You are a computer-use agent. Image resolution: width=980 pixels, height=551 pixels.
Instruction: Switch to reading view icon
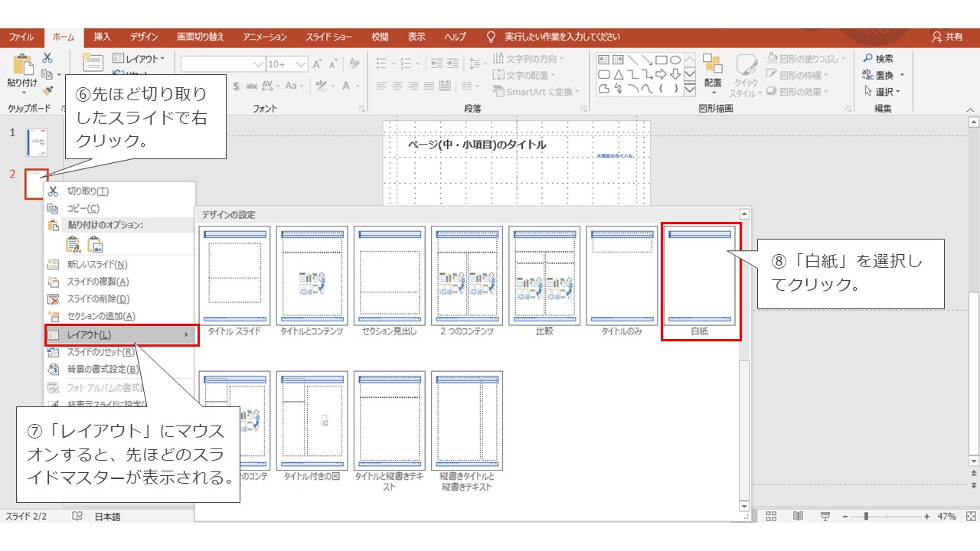798,517
